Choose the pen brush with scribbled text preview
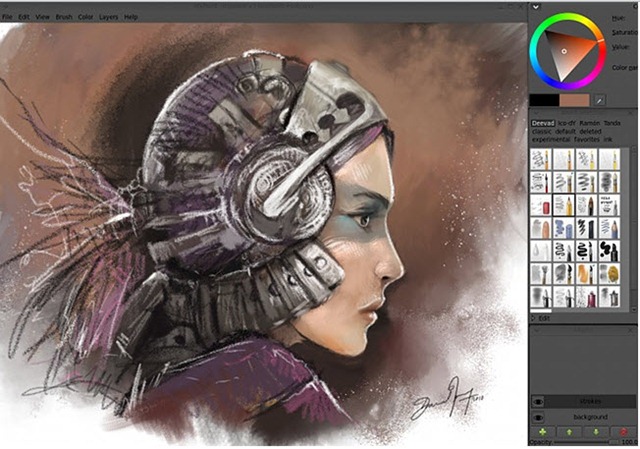Image resolution: width=640 pixels, height=449 pixels. pos(609,205)
